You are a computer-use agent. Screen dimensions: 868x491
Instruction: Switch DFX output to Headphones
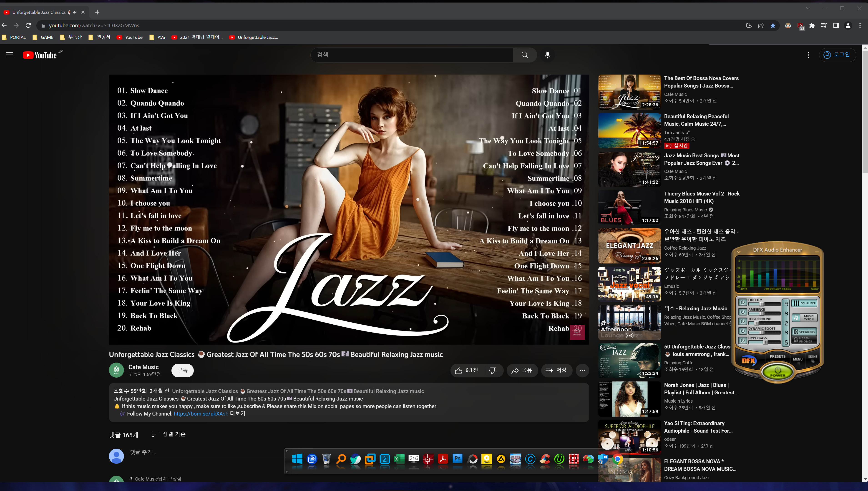804,340
